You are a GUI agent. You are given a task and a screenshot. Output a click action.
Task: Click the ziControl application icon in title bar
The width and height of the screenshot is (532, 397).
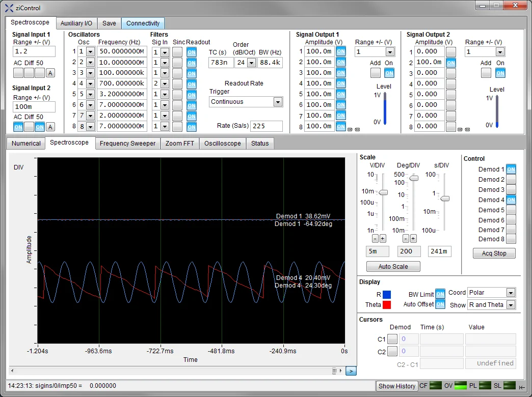tap(9, 8)
